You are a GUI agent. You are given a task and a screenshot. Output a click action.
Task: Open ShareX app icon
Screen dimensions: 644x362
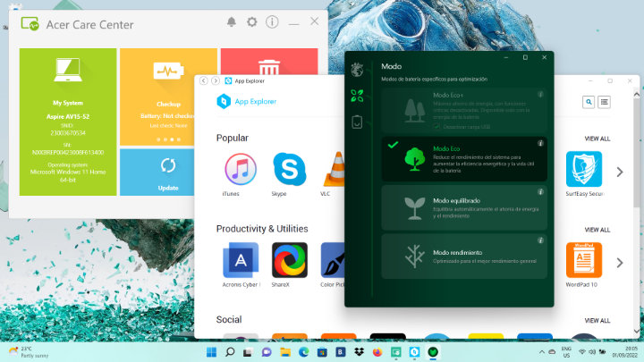(x=290, y=260)
